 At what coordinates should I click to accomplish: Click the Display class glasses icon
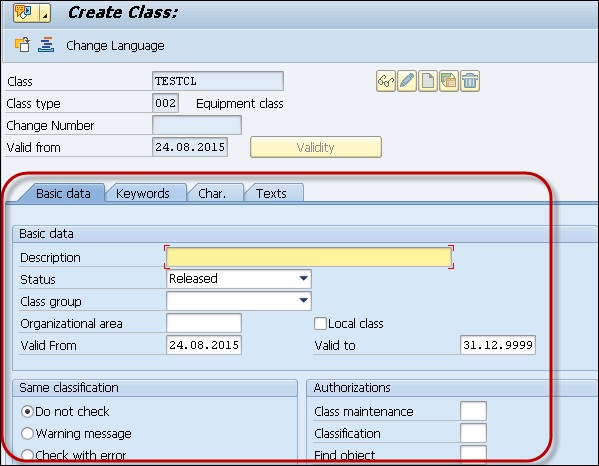(386, 81)
